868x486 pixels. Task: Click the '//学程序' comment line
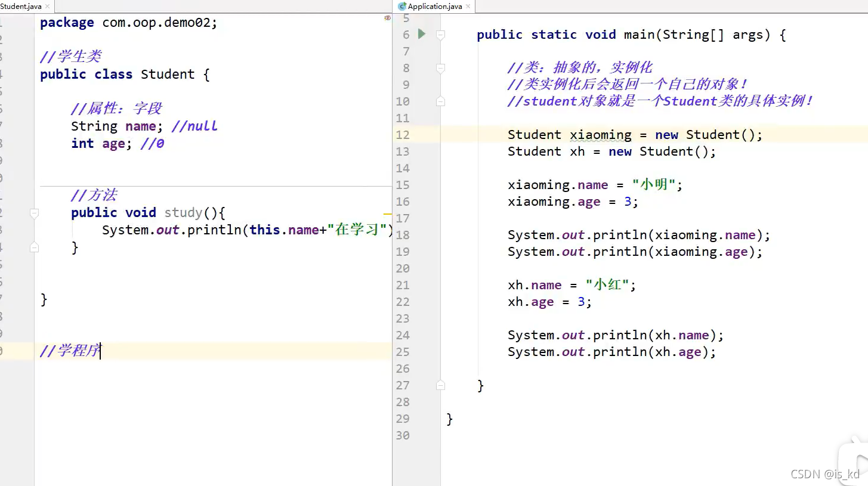(70, 351)
